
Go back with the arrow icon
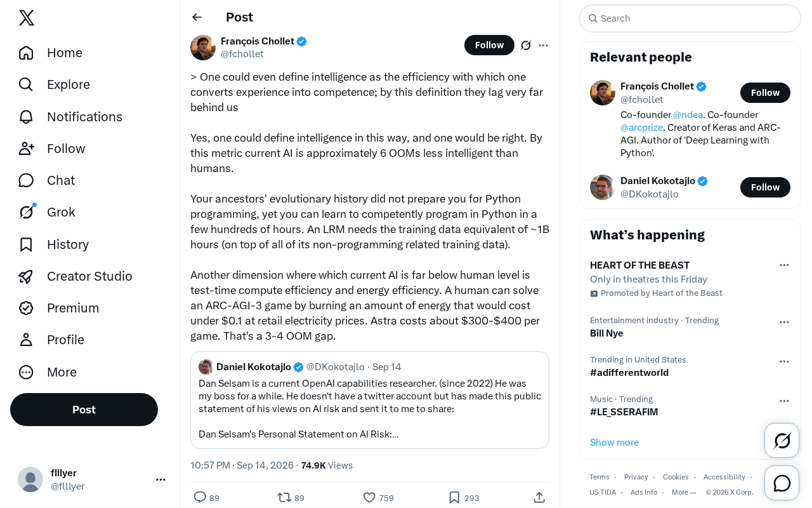[x=197, y=17]
